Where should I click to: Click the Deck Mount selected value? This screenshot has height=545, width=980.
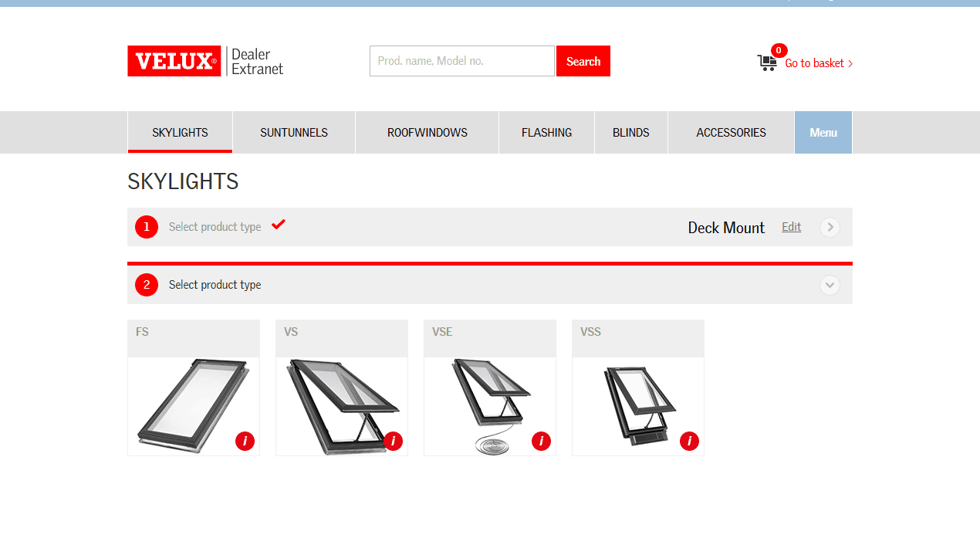[x=726, y=228]
